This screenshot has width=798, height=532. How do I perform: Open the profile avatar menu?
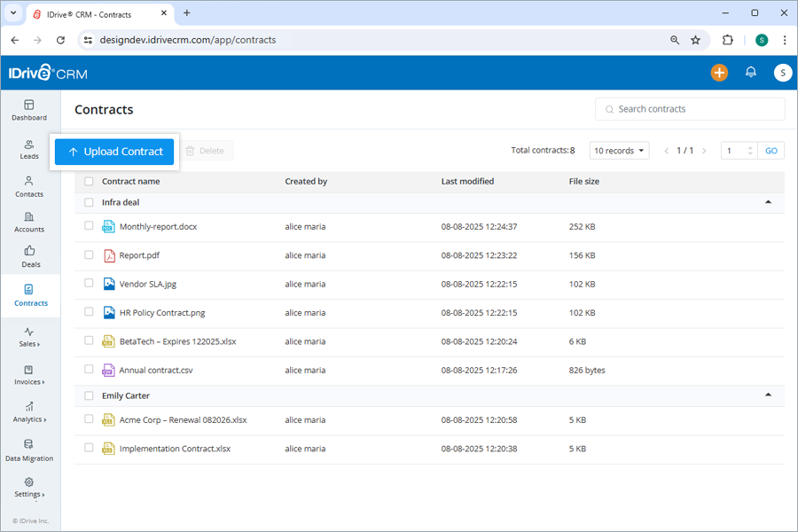coord(782,73)
